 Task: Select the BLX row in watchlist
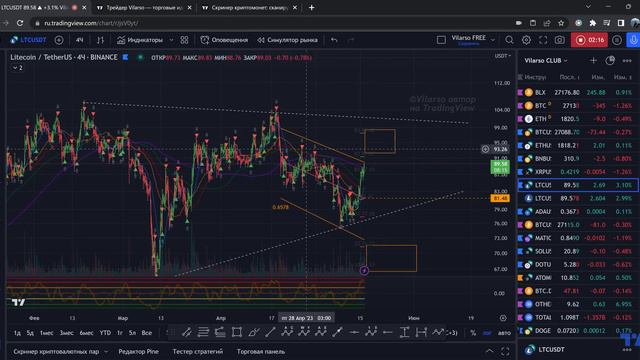[x=578, y=93]
